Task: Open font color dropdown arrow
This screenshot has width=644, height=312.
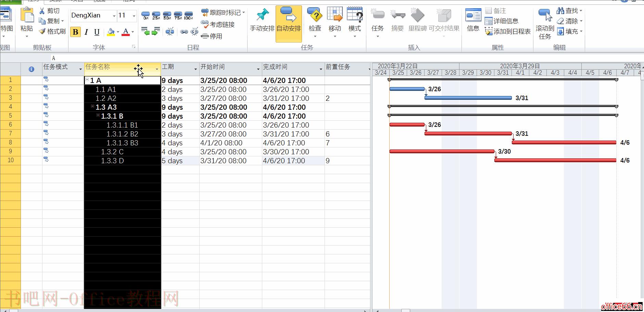Action: pyautogui.click(x=133, y=32)
